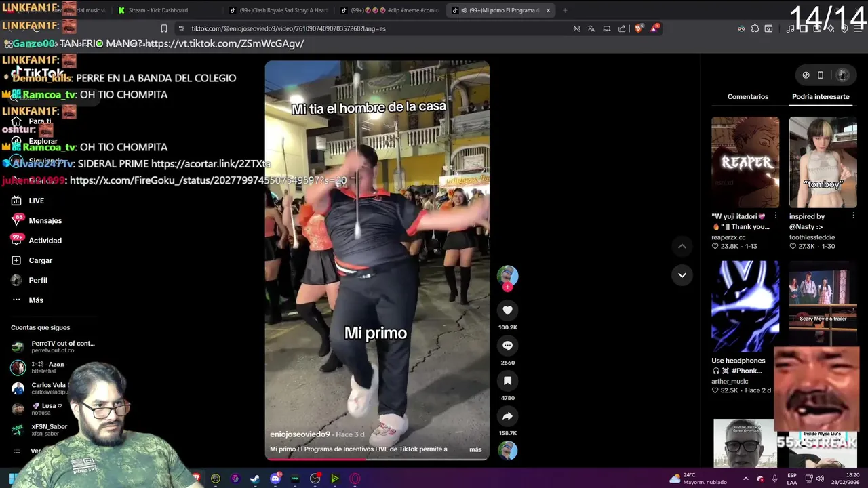Like the video with the heart icon
The width and height of the screenshot is (868, 488).
(x=507, y=310)
